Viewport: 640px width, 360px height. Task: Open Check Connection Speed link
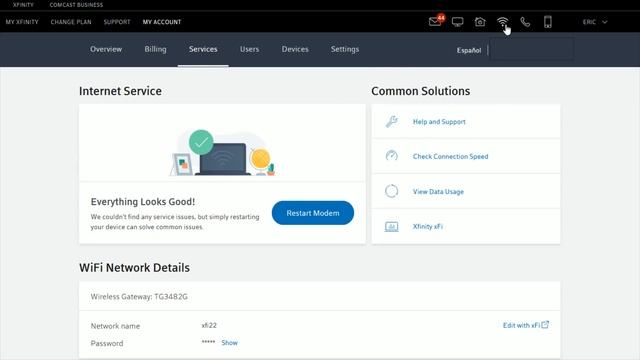point(451,156)
